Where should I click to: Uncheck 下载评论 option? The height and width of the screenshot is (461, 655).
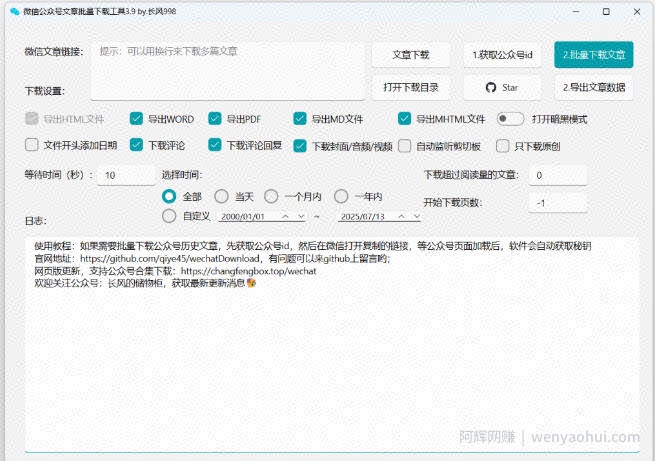tap(137, 145)
